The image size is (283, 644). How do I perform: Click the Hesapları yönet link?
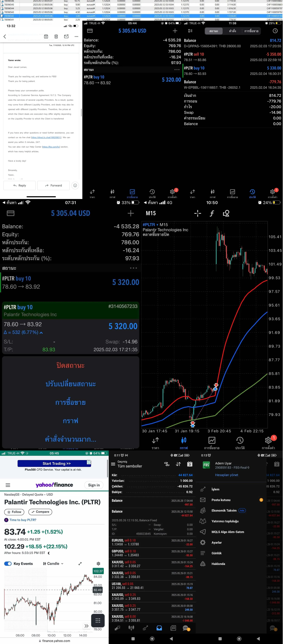[x=227, y=475]
